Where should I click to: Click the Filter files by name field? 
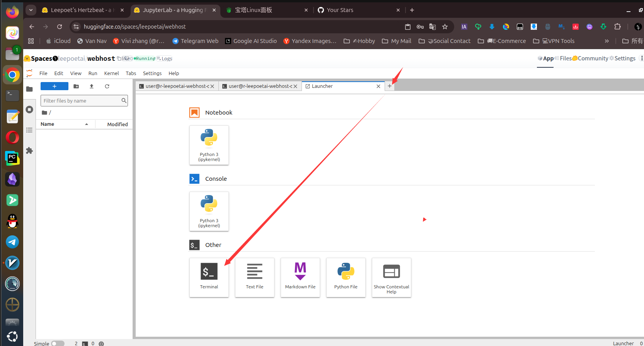(81, 101)
